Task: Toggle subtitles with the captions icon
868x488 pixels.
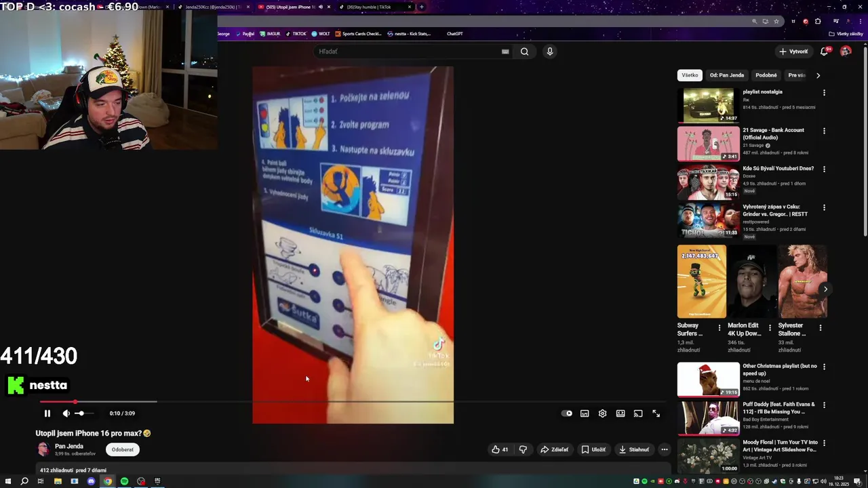Action: (585, 413)
